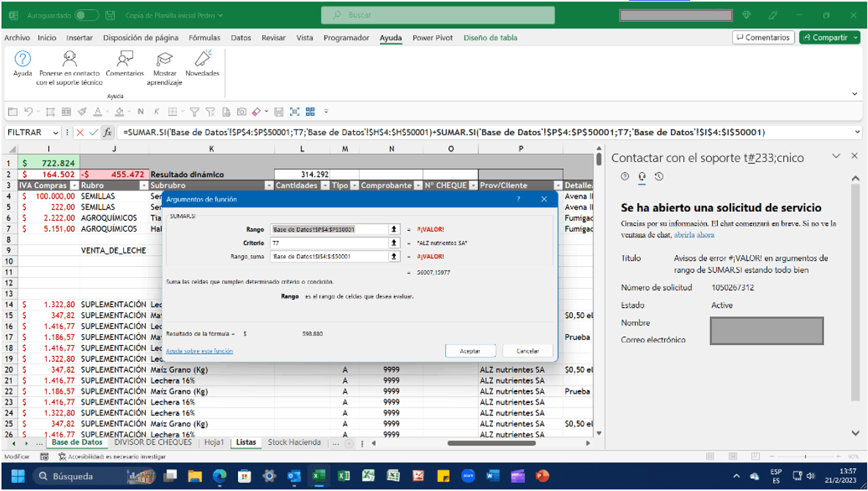Click Cancelar in the function arguments dialog
This screenshot has width=868, height=491.
pos(527,351)
